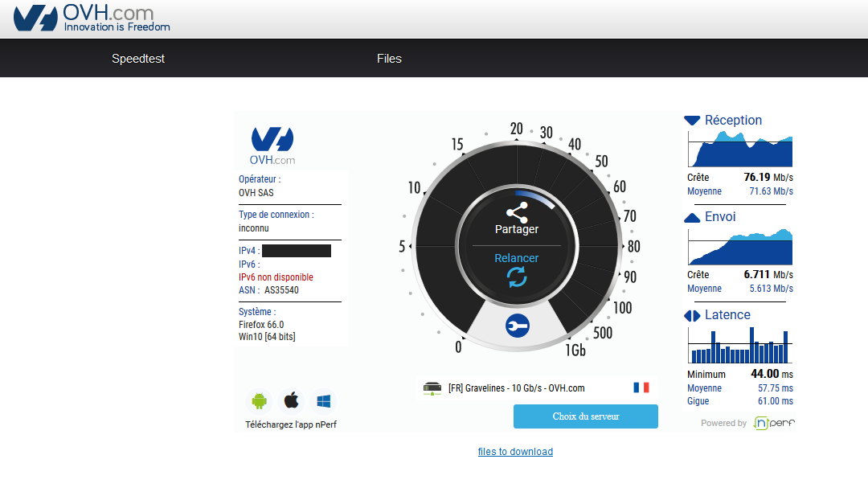Click the share icon above Partager

coord(517,212)
